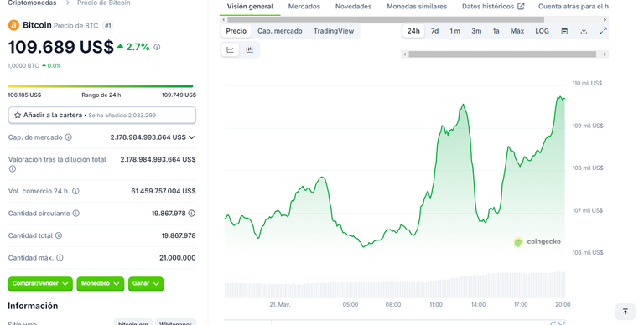Expand market cap details chevron

191,137
